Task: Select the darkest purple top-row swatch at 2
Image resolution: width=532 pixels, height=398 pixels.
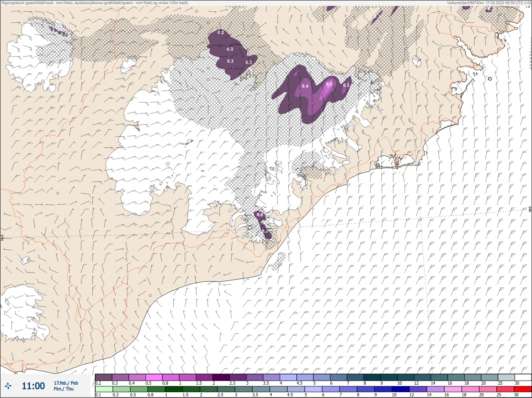Action: [221, 377]
